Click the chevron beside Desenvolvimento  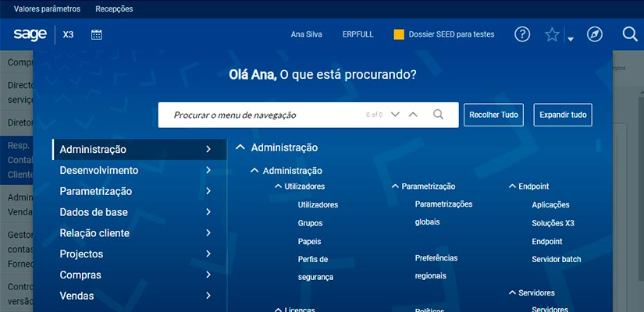[208, 170]
